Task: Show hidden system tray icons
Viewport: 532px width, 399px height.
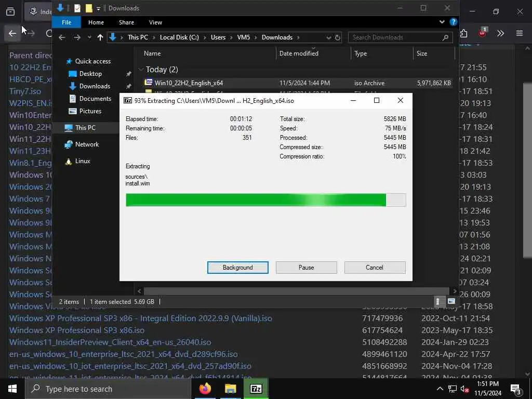Action: 440,389
